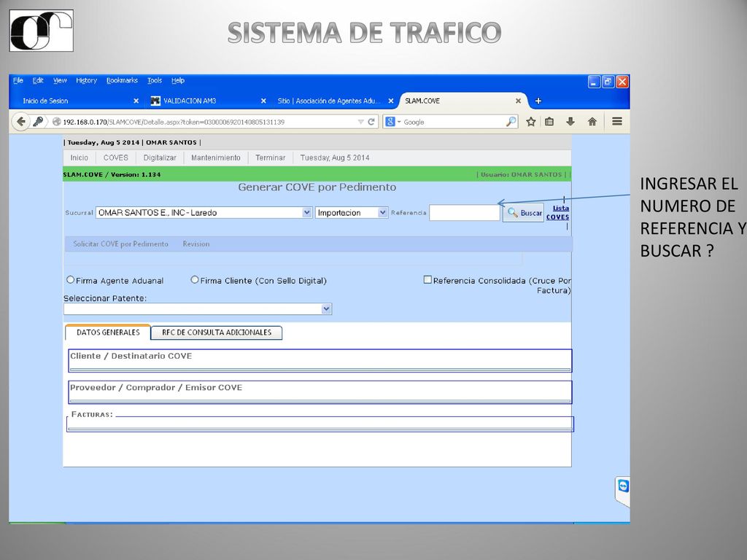
Task: Click into the Referencia input field
Action: [x=465, y=213]
